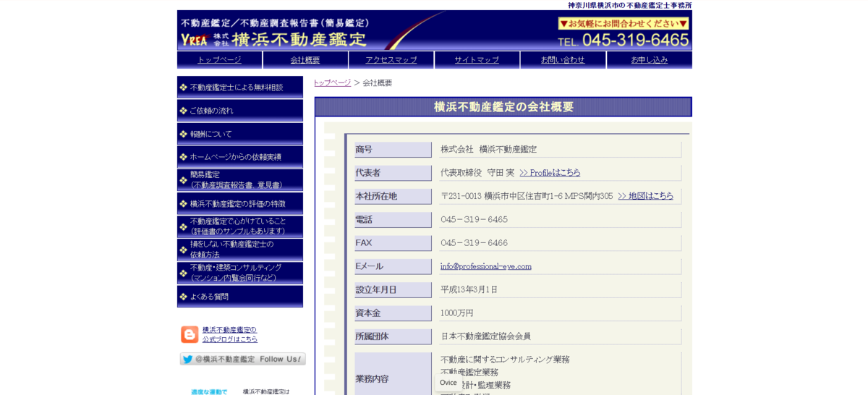Click the FAX number 045-319-6466
Screen dimensions: 868x395
tap(475, 243)
